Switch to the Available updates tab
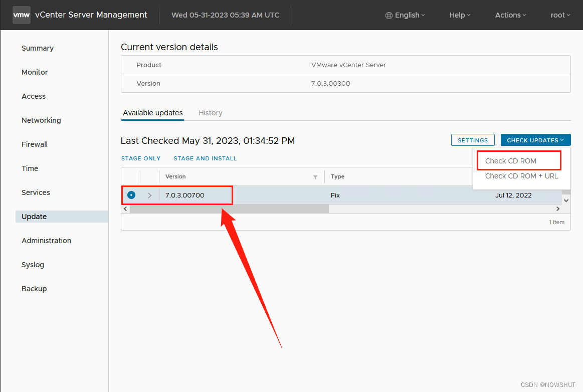This screenshot has width=583, height=392. (x=153, y=113)
